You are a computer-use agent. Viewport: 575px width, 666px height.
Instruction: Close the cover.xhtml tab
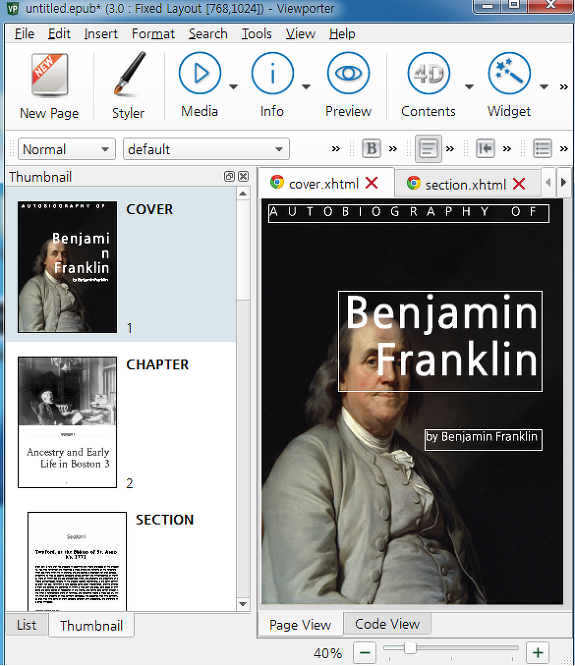(372, 183)
